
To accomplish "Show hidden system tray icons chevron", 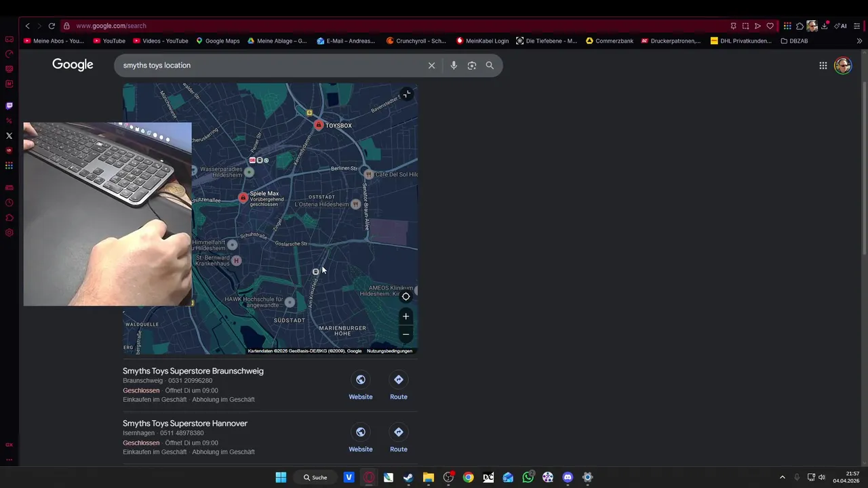I will (782, 477).
